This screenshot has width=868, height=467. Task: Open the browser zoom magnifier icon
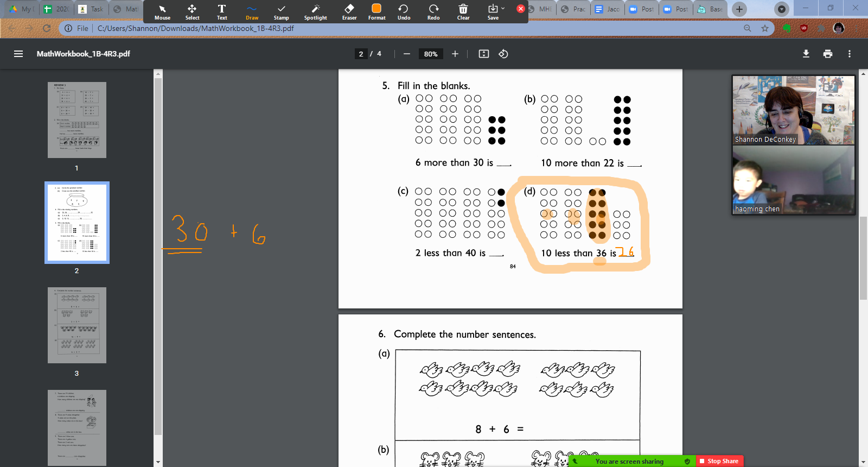coord(748,28)
